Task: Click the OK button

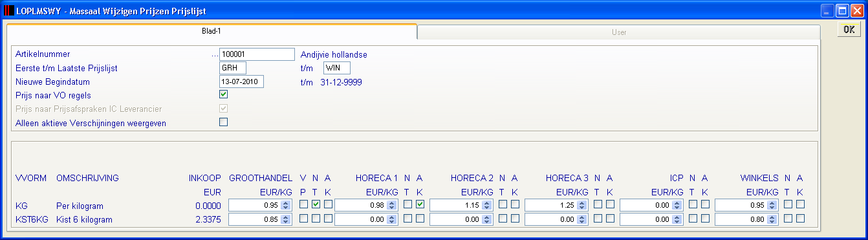Action: pyautogui.click(x=849, y=30)
